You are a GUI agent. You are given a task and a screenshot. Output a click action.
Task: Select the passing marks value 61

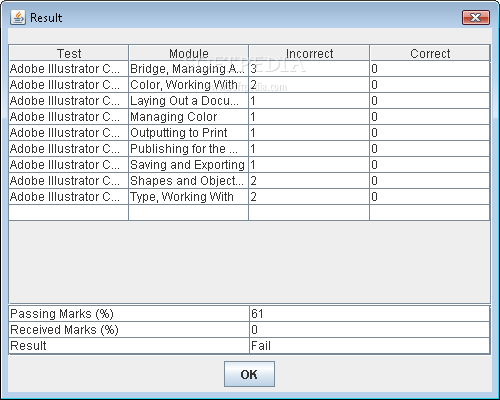point(370,314)
